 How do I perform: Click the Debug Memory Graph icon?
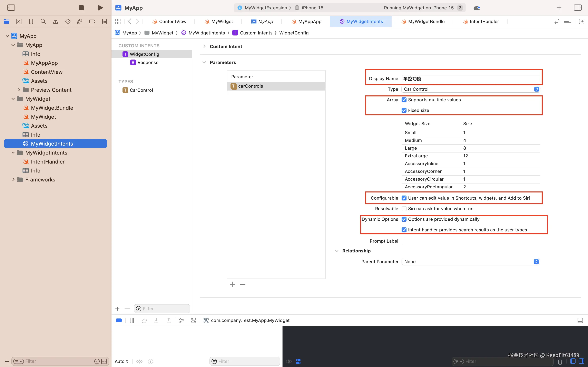coord(181,320)
